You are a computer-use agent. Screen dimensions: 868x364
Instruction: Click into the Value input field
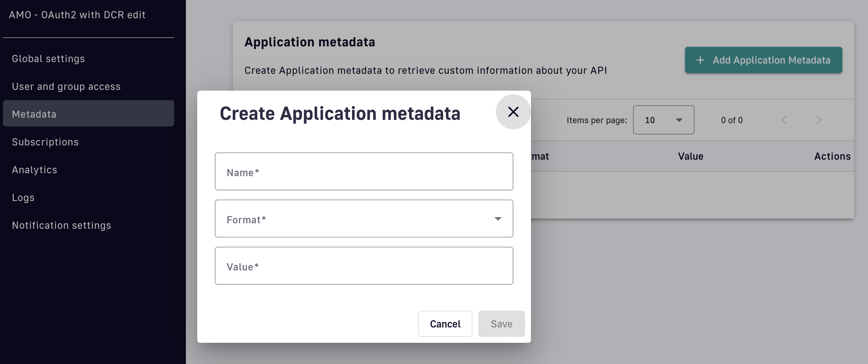tap(364, 266)
